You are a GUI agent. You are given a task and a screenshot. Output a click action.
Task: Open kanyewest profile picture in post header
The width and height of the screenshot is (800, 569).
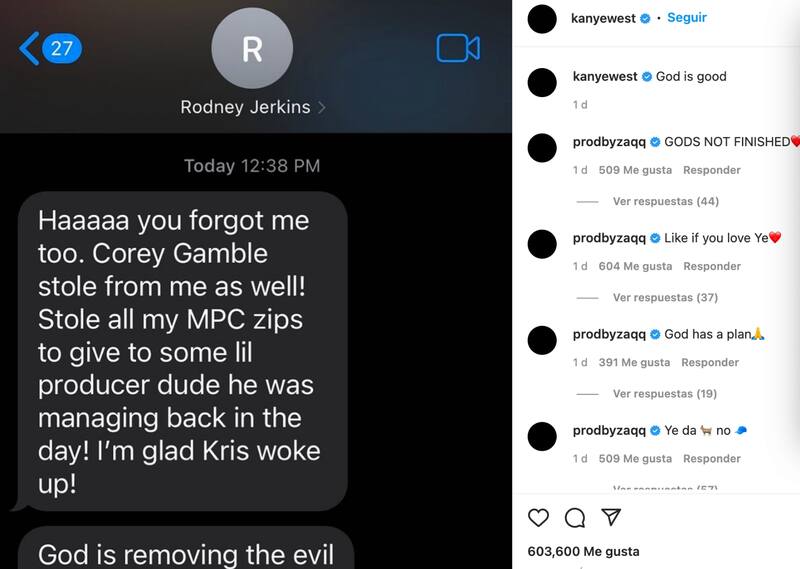click(x=542, y=19)
